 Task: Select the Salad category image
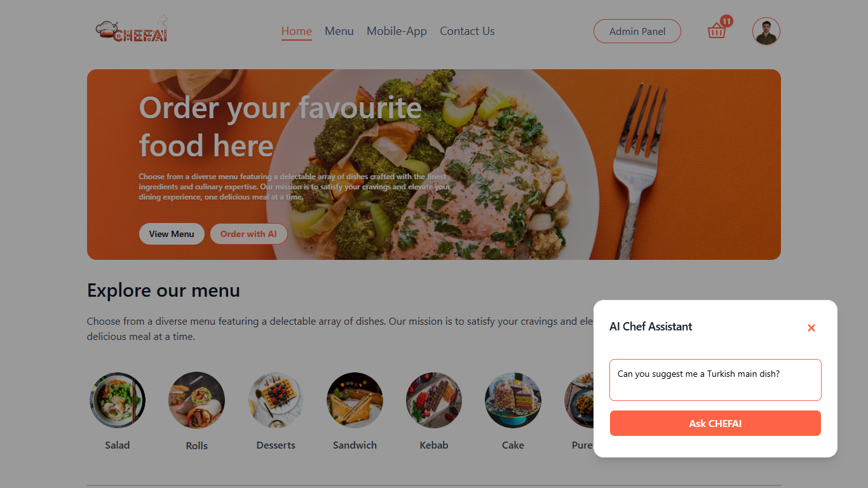click(x=118, y=400)
